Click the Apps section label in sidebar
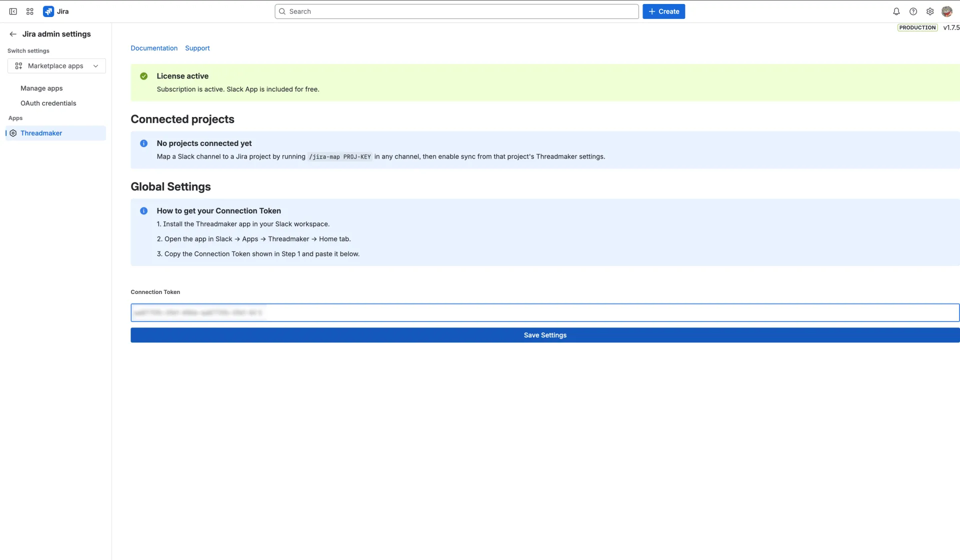Screen dimensions: 960x560 click(15, 118)
